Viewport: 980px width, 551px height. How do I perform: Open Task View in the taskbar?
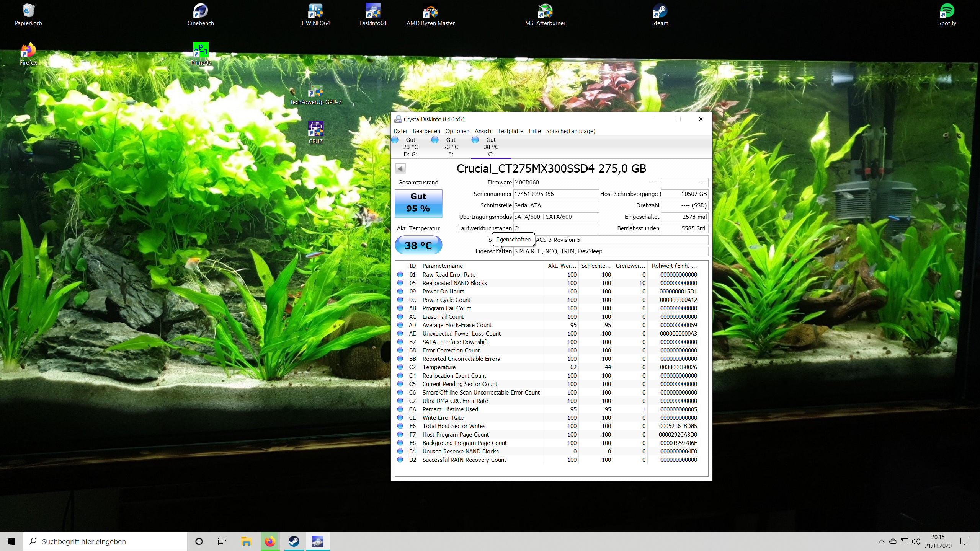tap(222, 541)
